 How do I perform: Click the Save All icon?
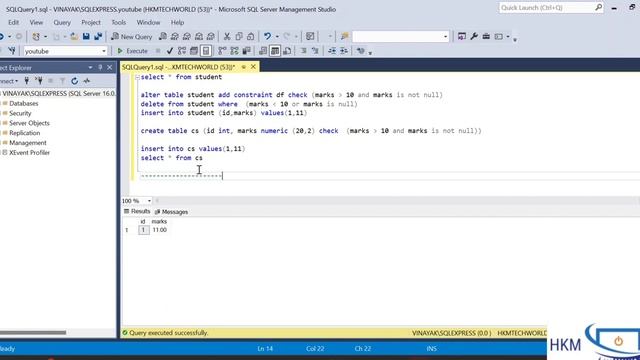(x=98, y=37)
